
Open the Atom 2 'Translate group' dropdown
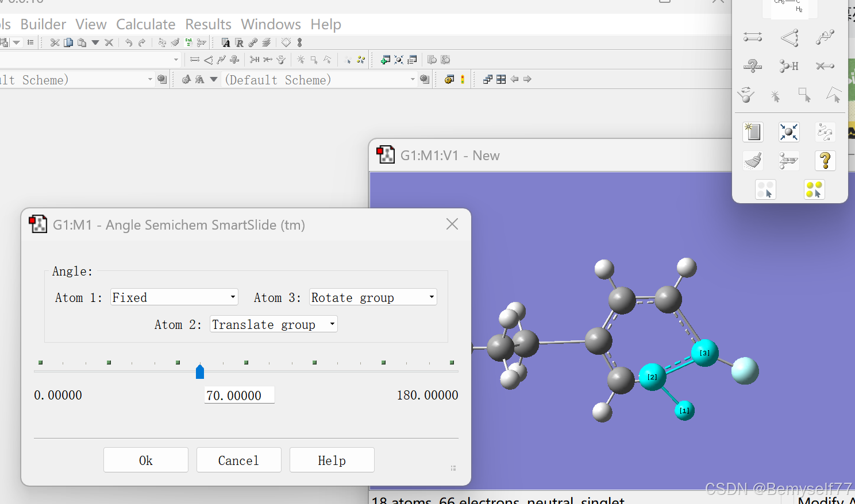pos(274,324)
